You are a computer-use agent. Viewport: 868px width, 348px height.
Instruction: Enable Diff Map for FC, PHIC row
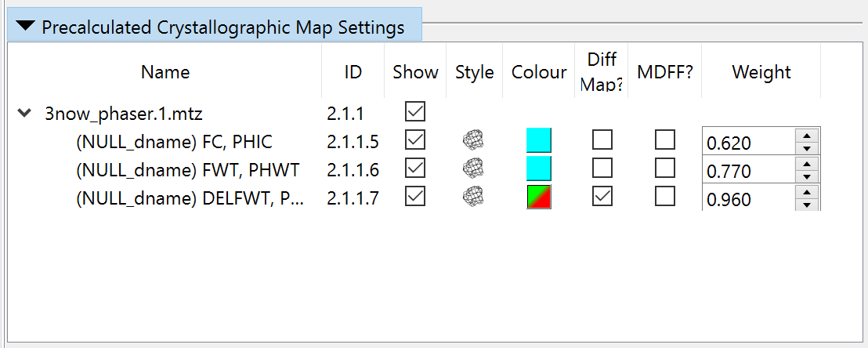[x=602, y=140]
